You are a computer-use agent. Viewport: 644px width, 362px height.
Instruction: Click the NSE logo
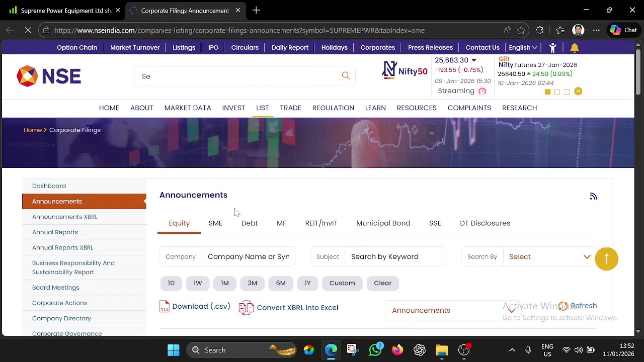49,76
